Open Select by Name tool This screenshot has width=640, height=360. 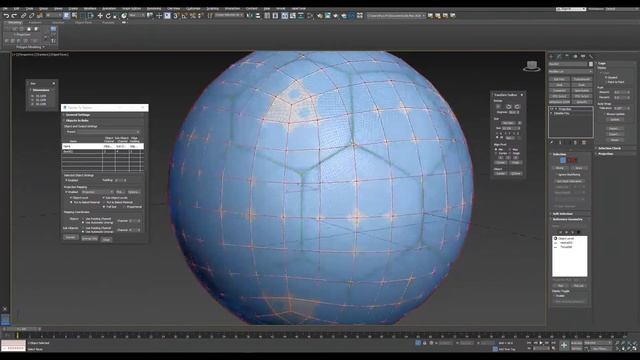[74, 16]
